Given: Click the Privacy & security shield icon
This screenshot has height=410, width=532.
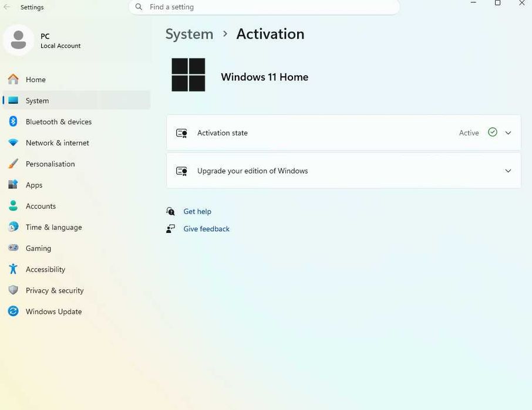Looking at the screenshot, I should point(14,290).
